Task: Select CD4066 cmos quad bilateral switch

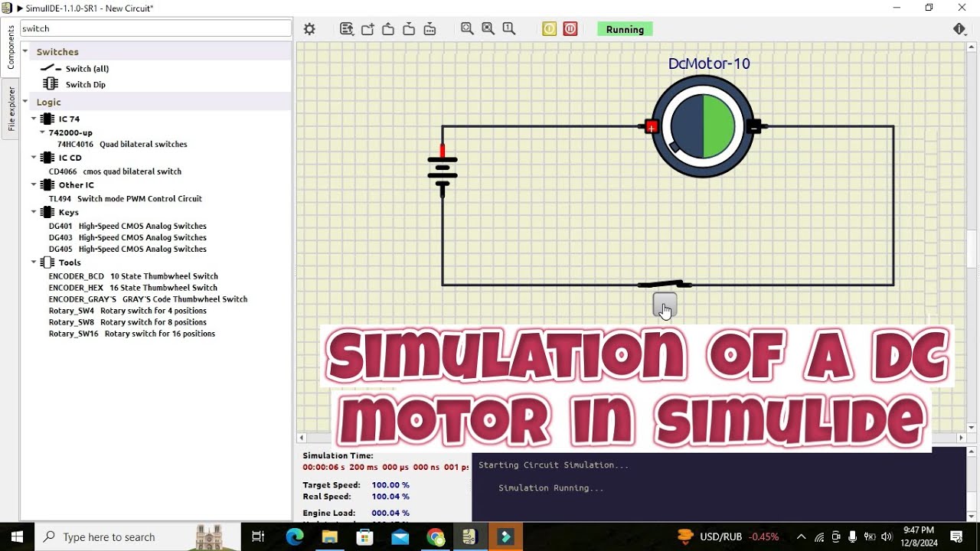Action: (115, 171)
